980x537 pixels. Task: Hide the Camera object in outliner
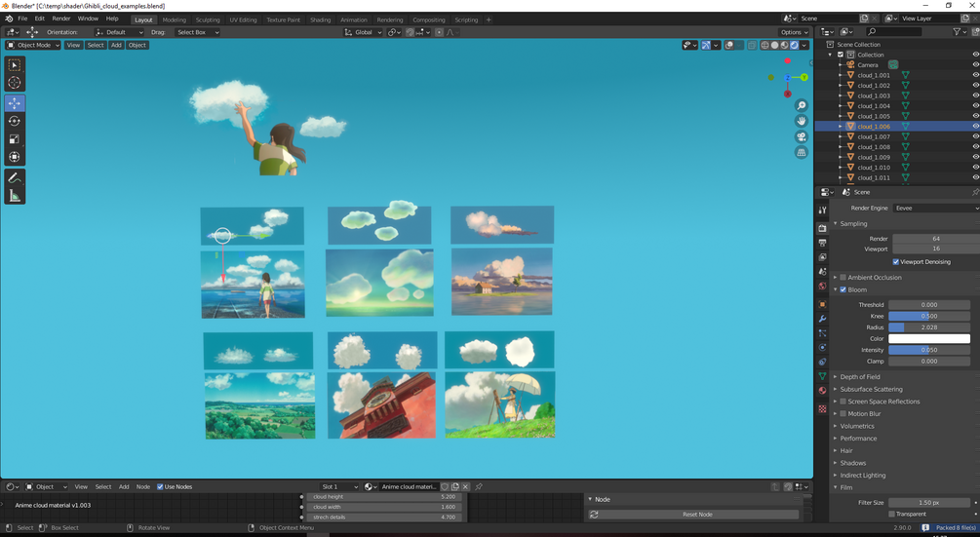tap(975, 65)
